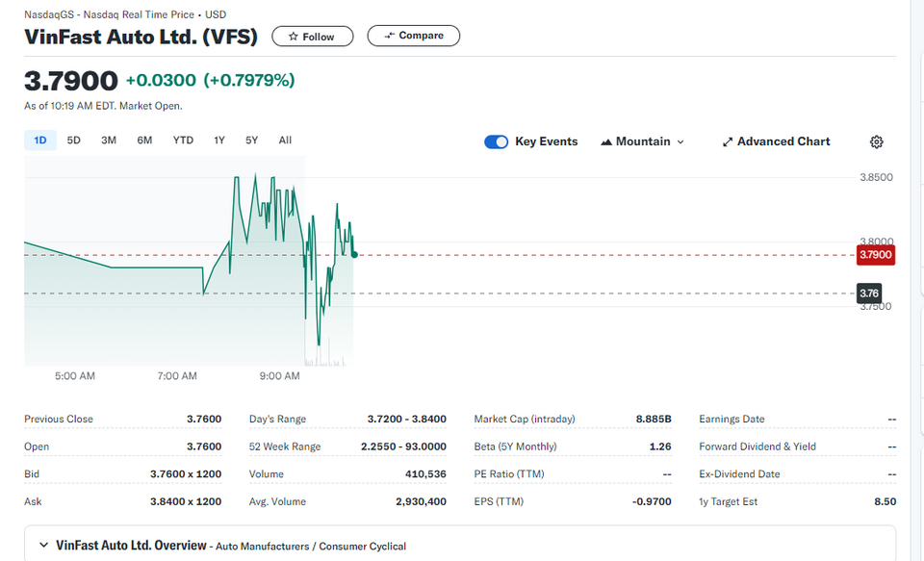Click the star icon on Follow
This screenshot has width=924, height=561.
(x=293, y=37)
